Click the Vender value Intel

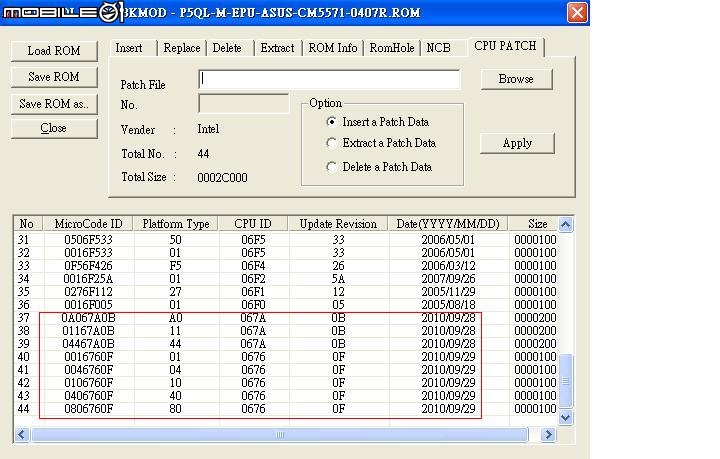pyautogui.click(x=208, y=129)
